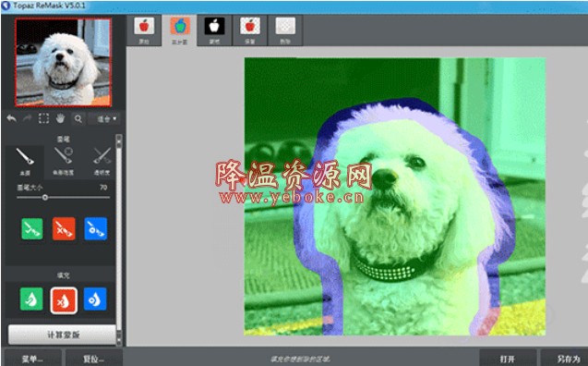
Task: Switch to the blank checkerboard cut view tab
Action: (x=285, y=30)
